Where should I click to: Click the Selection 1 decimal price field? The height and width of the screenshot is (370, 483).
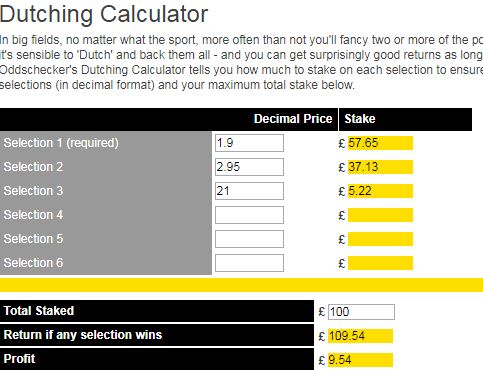tap(249, 143)
